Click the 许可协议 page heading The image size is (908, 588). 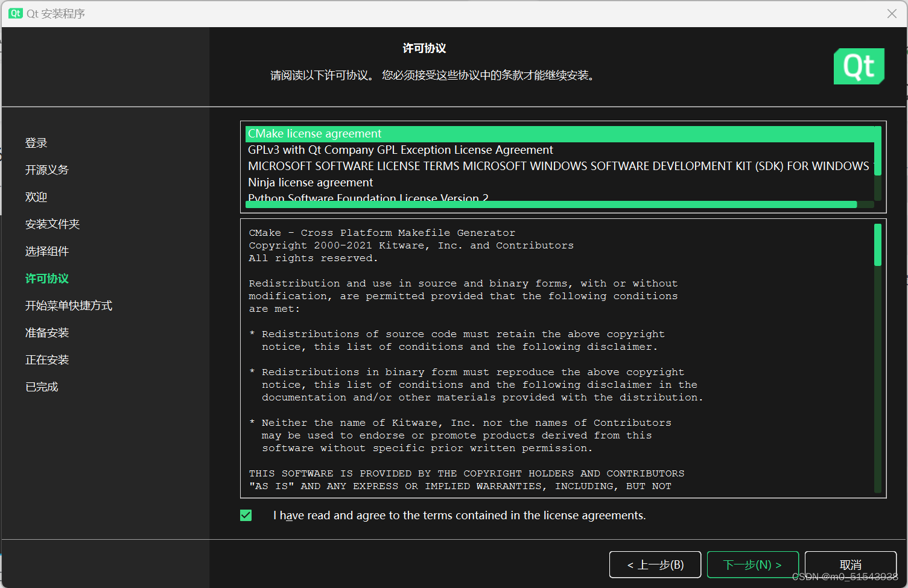(424, 48)
